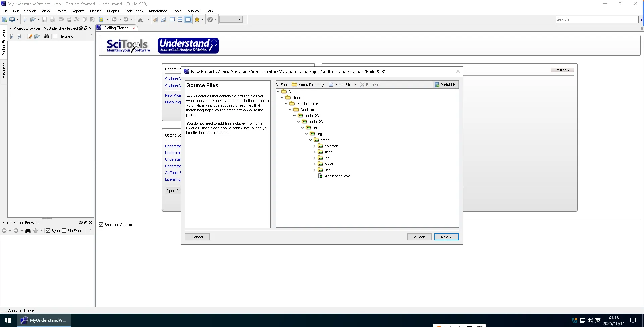Open the Metrics menu

pyautogui.click(x=96, y=11)
